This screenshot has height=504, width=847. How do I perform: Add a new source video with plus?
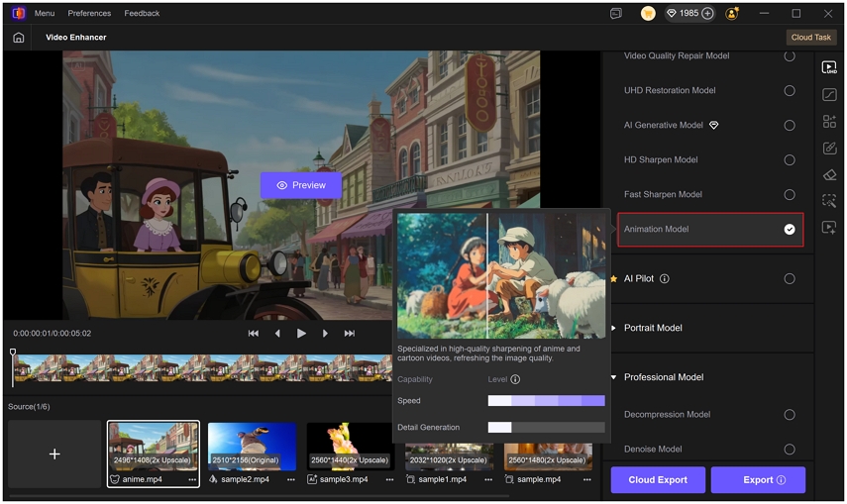click(x=54, y=454)
